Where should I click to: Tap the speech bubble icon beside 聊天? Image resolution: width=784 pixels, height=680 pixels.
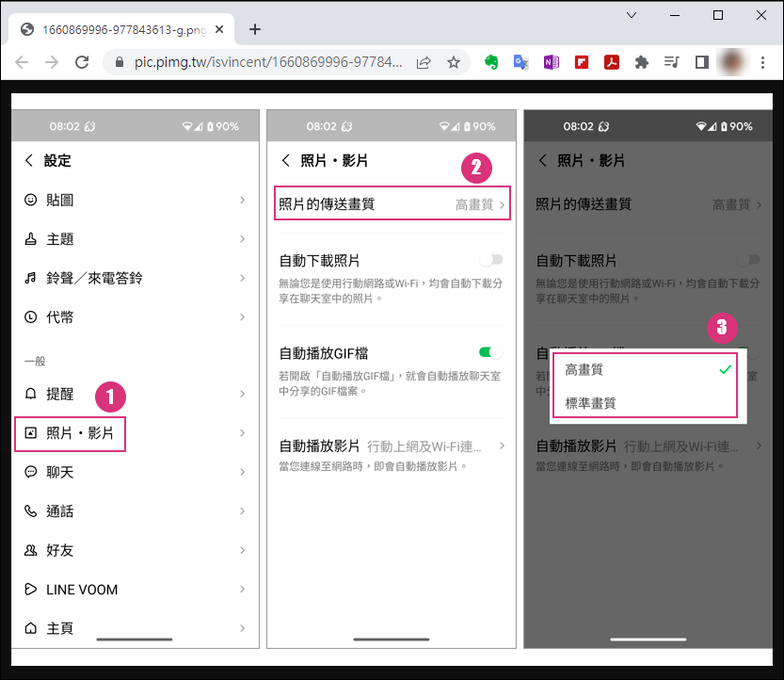[30, 472]
